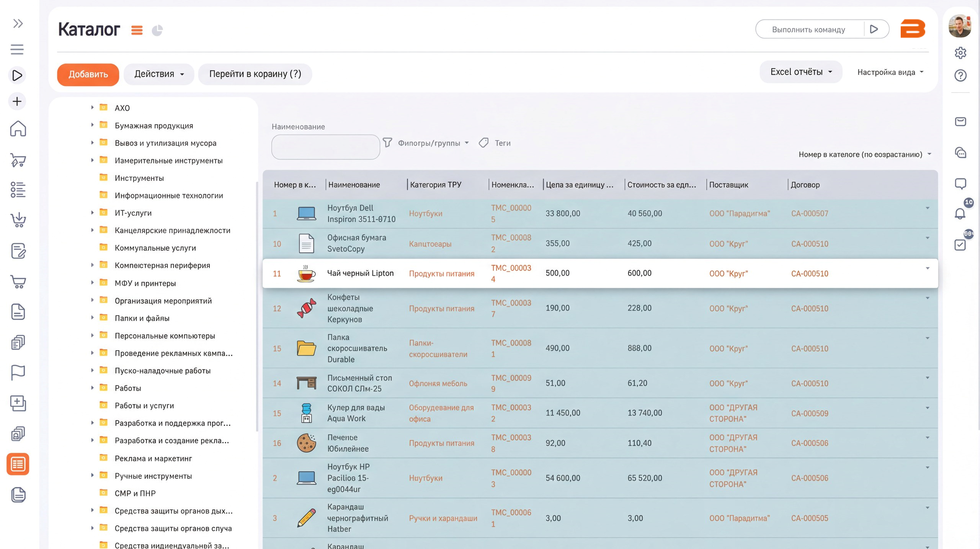Click the Наименование search input field
Screen dimensions: 980x549
tap(326, 147)
